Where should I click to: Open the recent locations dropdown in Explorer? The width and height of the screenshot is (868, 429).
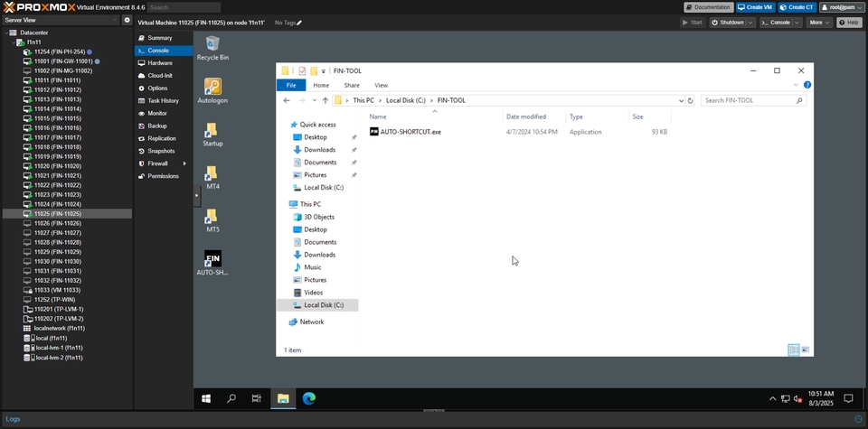[x=314, y=100]
